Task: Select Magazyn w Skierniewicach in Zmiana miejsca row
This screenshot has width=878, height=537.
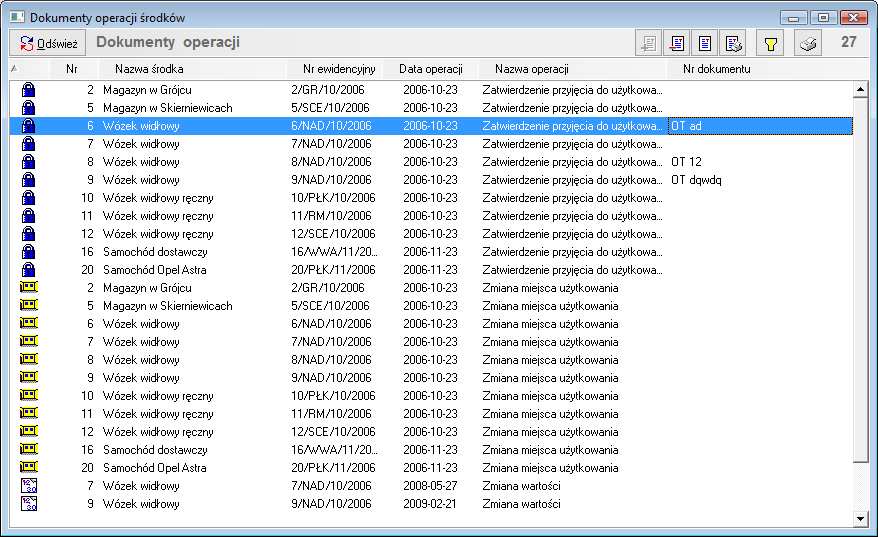Action: tap(167, 305)
